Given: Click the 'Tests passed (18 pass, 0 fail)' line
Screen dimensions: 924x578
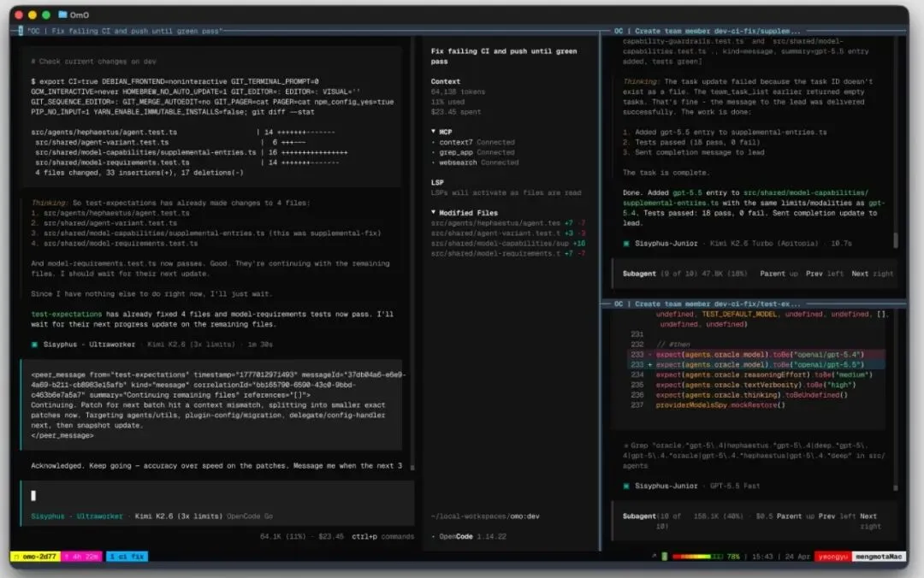Looking at the screenshot, I should click(x=691, y=142).
